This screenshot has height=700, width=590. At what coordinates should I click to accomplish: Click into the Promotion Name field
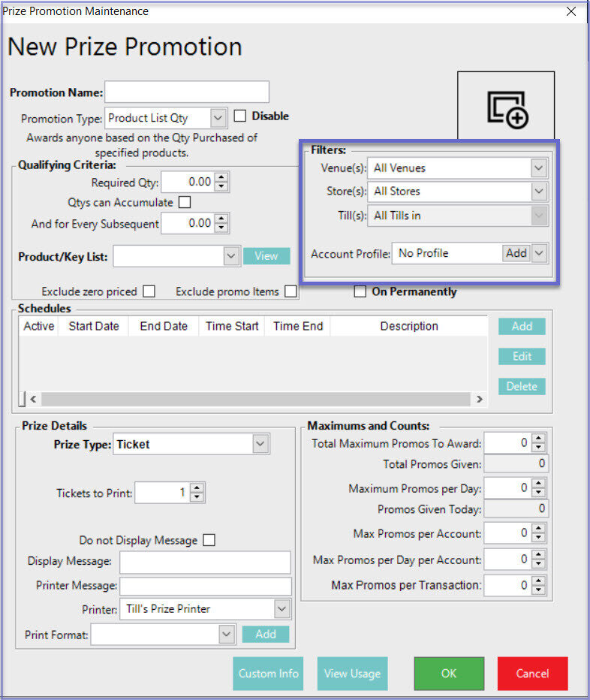pyautogui.click(x=187, y=92)
